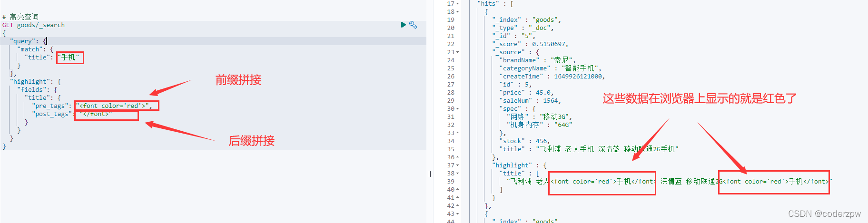
Task: Click the "# 高亮查询" comment line
Action: pos(20,17)
